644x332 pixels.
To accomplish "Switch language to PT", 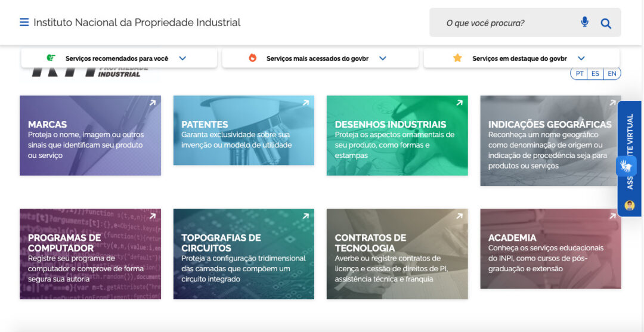I will (580, 74).
